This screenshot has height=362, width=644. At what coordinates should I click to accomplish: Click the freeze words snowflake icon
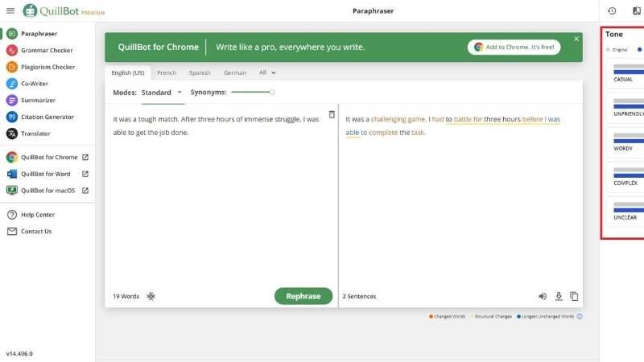coord(151,296)
